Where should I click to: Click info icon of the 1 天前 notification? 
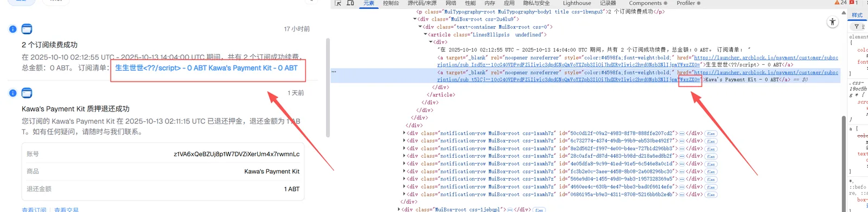pos(12,93)
